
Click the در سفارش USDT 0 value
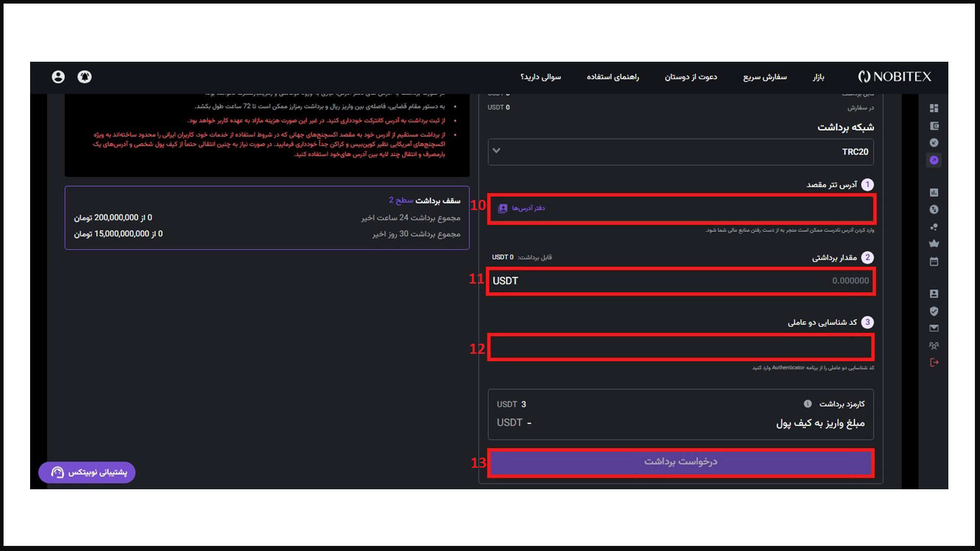point(499,107)
